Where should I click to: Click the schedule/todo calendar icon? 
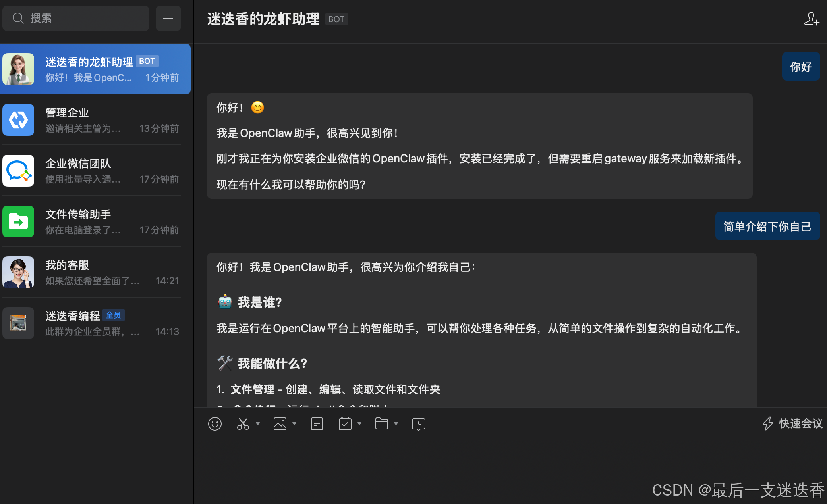pyautogui.click(x=345, y=424)
